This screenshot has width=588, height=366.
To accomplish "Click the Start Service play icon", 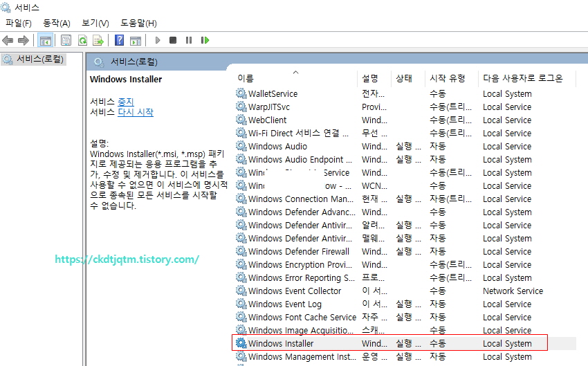I will (158, 40).
